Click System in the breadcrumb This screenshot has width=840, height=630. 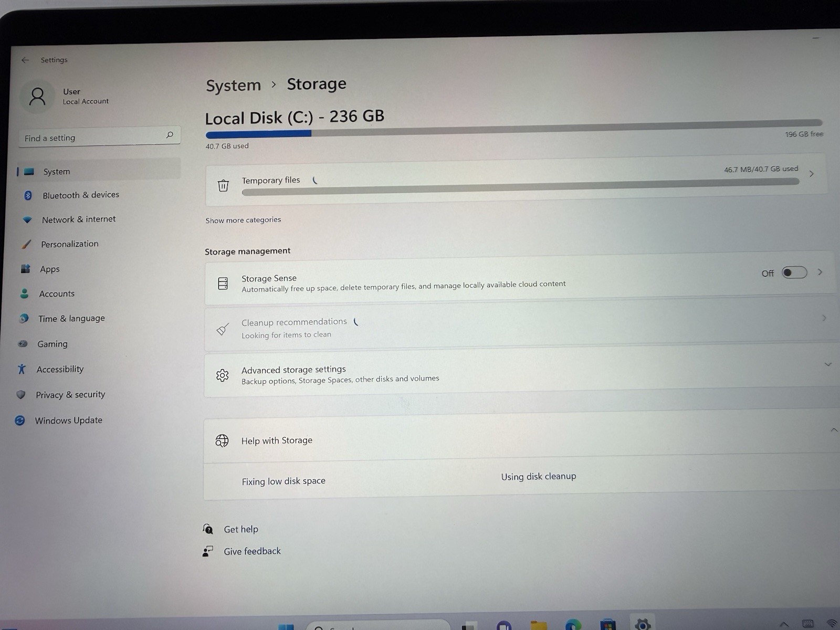(x=233, y=86)
